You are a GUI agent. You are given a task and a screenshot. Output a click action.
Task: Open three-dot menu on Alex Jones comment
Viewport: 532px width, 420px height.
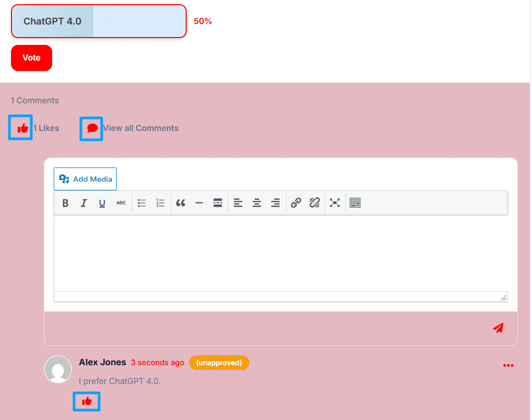508,366
